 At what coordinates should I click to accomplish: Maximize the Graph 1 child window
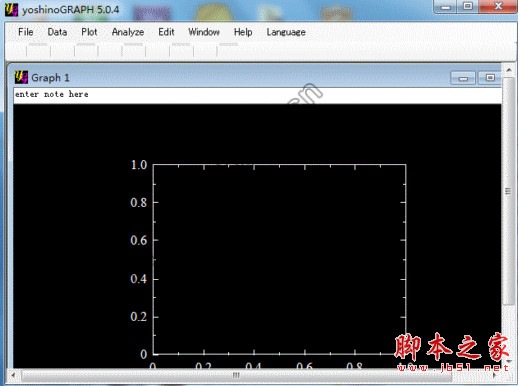pos(490,78)
